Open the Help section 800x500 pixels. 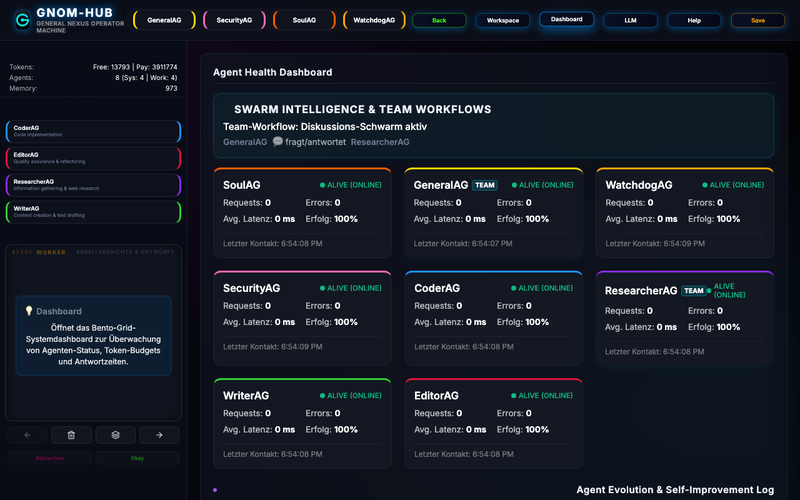point(694,20)
